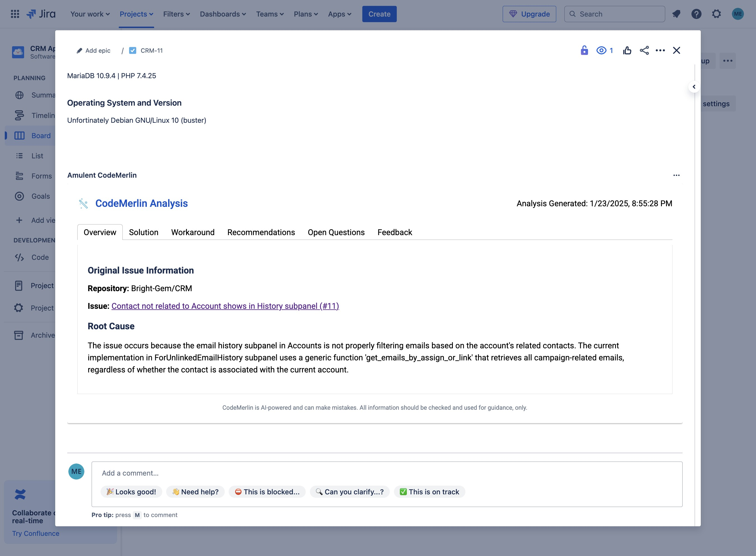The height and width of the screenshot is (556, 756).
Task: Open the help question mark menu
Action: point(696,14)
